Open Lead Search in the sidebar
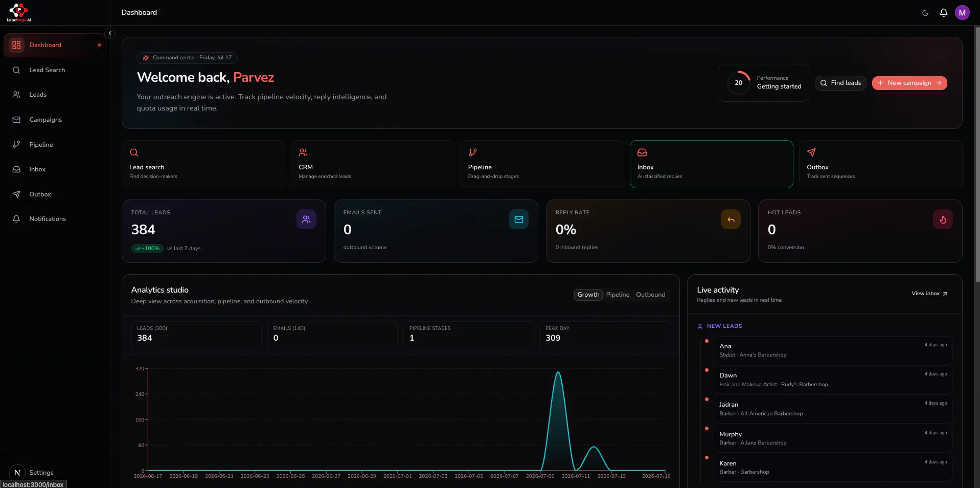This screenshot has width=980, height=488. (55, 70)
